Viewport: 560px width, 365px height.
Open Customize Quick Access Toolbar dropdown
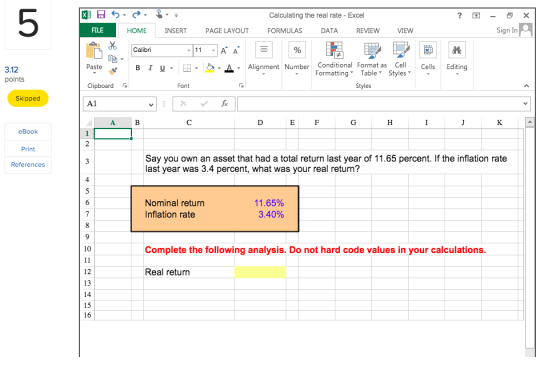coord(176,15)
